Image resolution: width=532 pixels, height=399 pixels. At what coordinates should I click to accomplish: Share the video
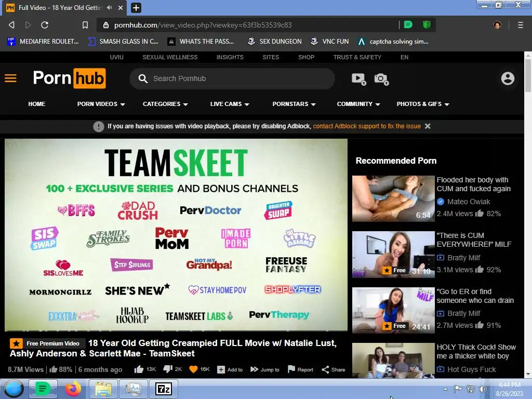click(x=333, y=369)
